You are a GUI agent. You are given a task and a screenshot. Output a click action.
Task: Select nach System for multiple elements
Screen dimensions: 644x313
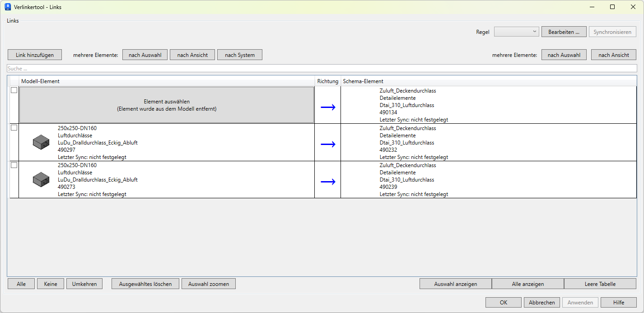[x=239, y=55]
